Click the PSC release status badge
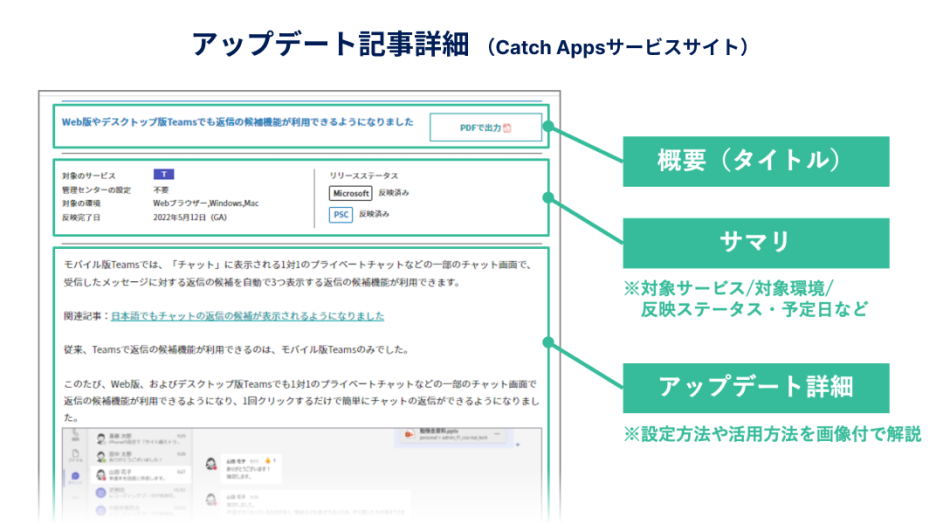The width and height of the screenshot is (950, 524). (x=341, y=214)
